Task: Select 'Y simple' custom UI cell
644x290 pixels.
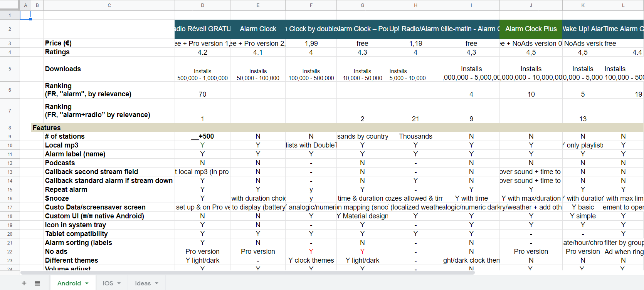Action: [x=583, y=216]
